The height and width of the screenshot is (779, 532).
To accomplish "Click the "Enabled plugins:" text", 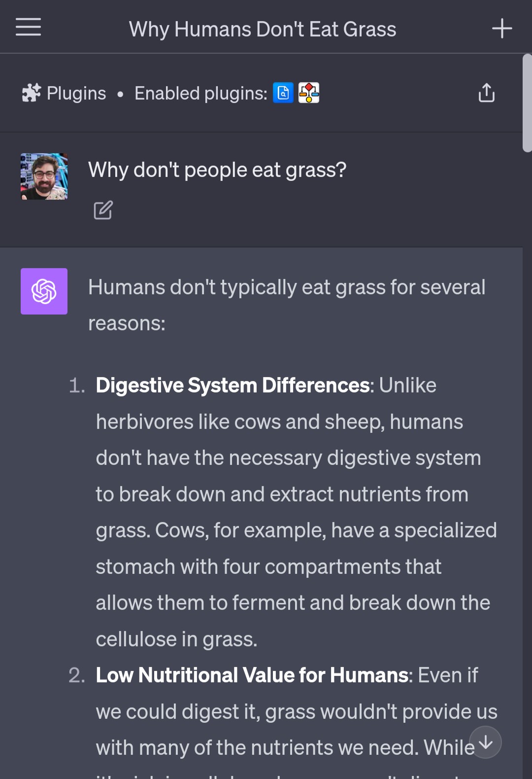I will (200, 93).
